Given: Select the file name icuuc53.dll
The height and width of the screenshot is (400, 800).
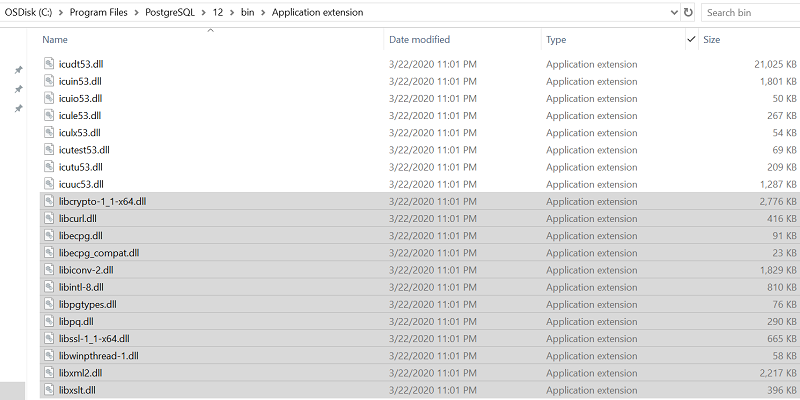Looking at the screenshot, I should 81,184.
